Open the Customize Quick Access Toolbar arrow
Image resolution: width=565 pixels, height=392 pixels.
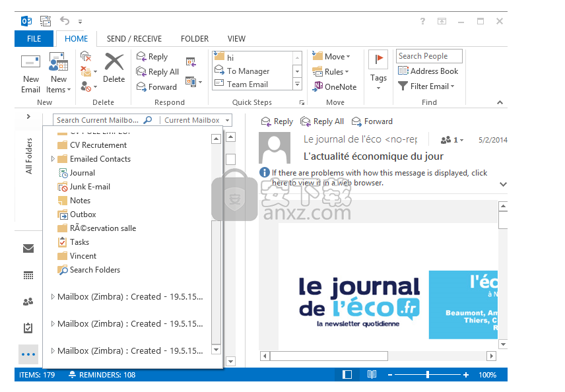80,22
